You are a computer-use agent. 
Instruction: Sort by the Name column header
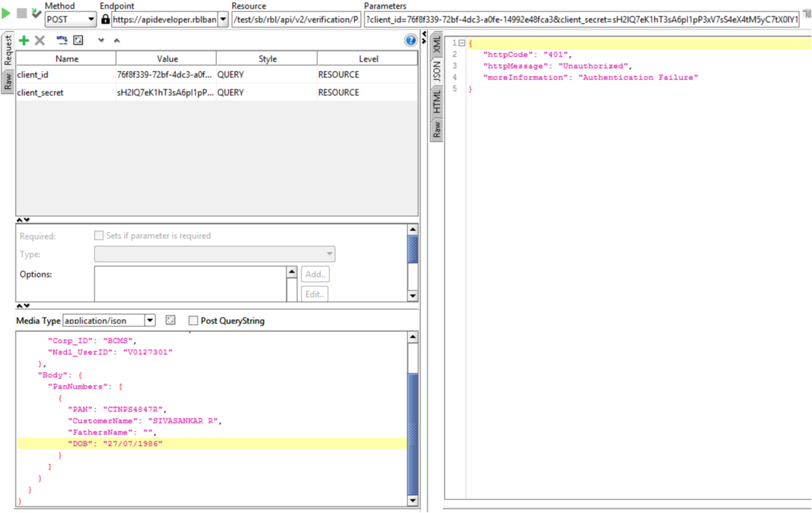(67, 59)
